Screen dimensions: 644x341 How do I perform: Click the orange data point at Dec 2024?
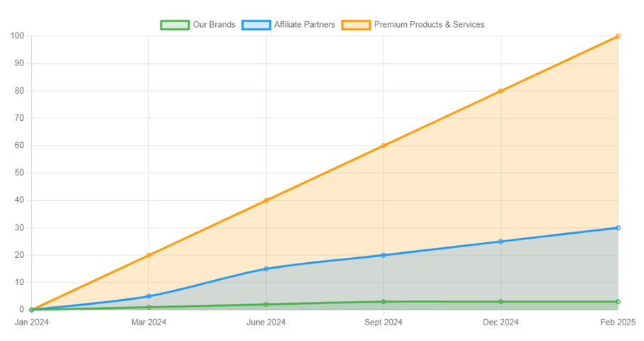pos(501,91)
